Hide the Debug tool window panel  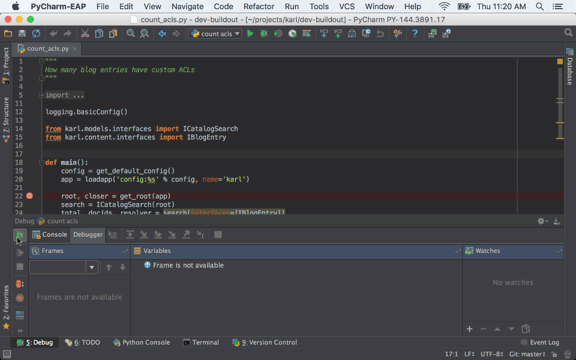tap(557, 221)
